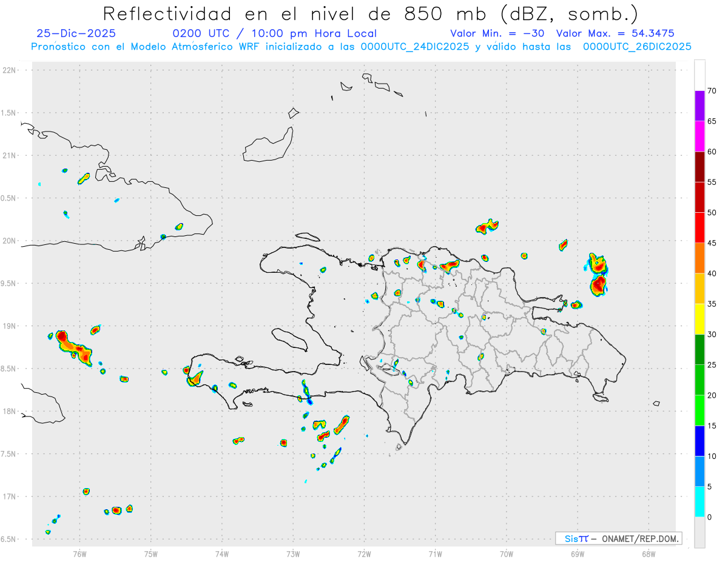
Task: Click the '20N' latitude label
Action: point(9,241)
